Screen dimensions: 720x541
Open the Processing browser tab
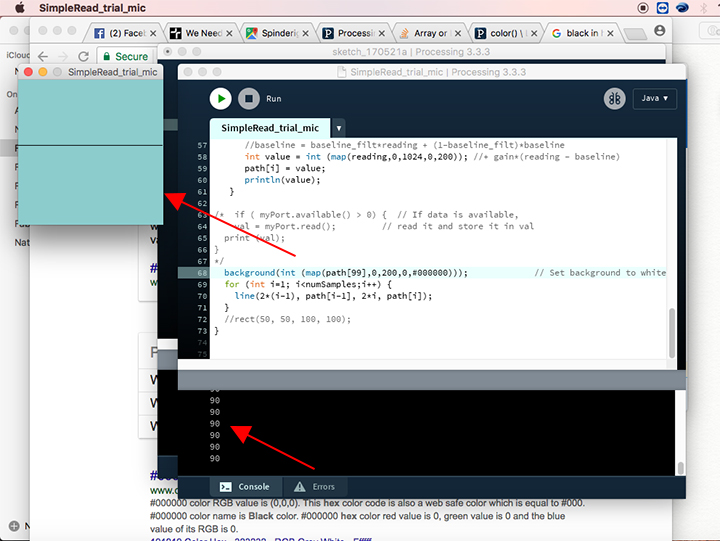point(353,33)
